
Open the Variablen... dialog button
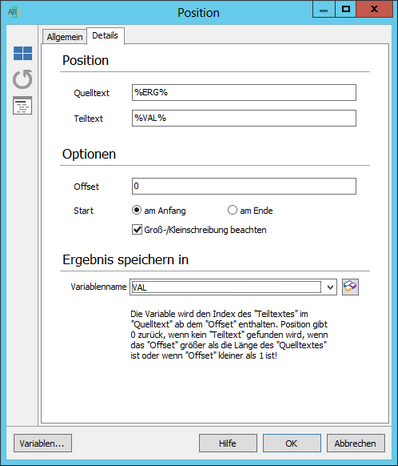(43, 443)
